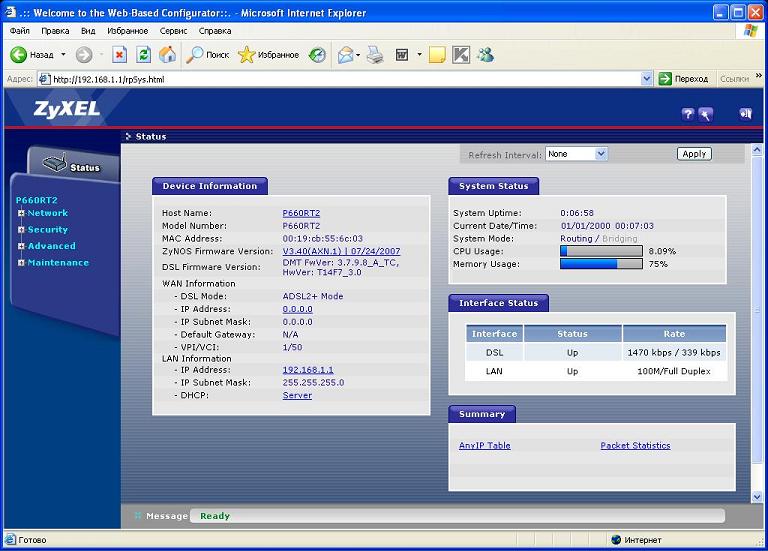
Task: Open the AnyIP Table link
Action: 484,446
